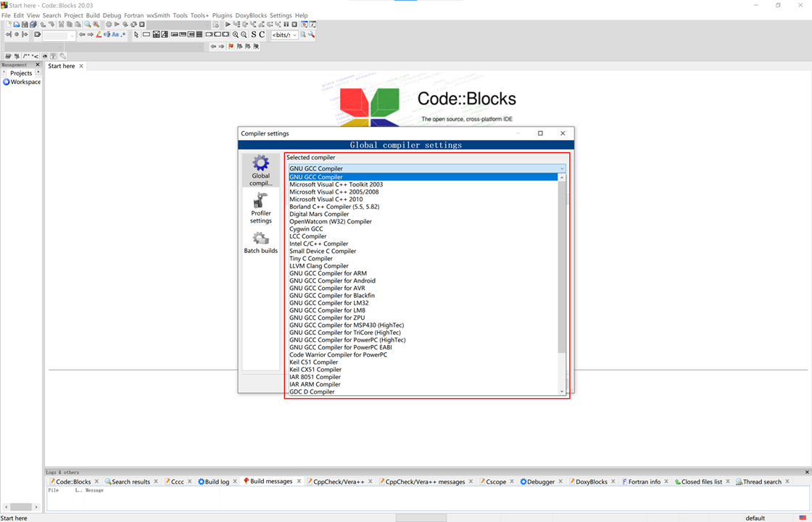Screen dimensions: 812x522
Task: Click the Undo toolbar icon
Action: coord(43,25)
